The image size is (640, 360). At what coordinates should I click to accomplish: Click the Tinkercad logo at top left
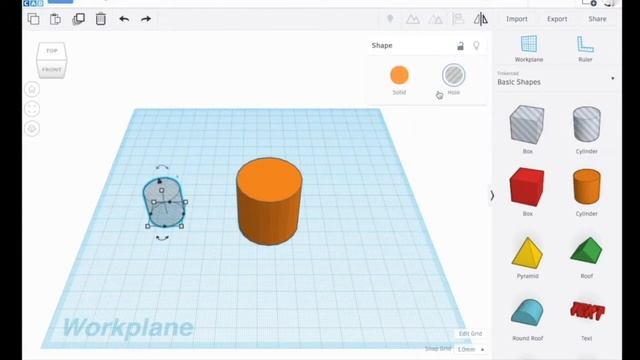point(33,3)
